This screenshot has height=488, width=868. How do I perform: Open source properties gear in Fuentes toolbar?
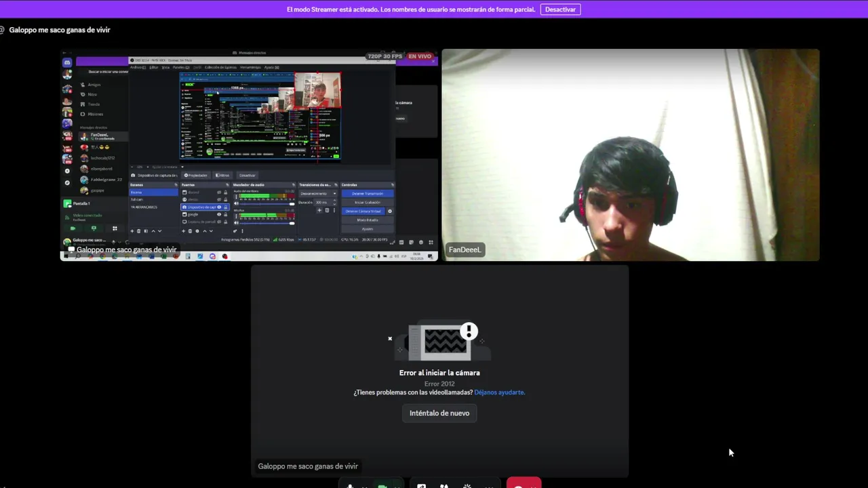tap(197, 231)
